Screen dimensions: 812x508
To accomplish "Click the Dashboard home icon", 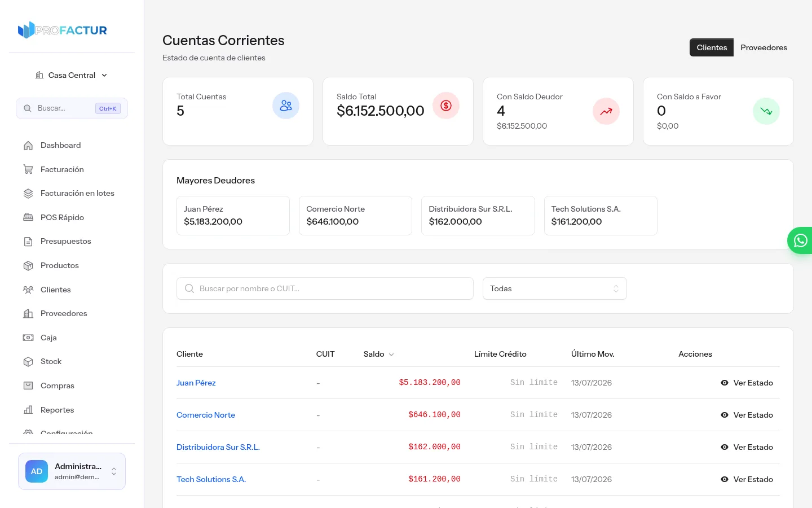I will coord(28,146).
